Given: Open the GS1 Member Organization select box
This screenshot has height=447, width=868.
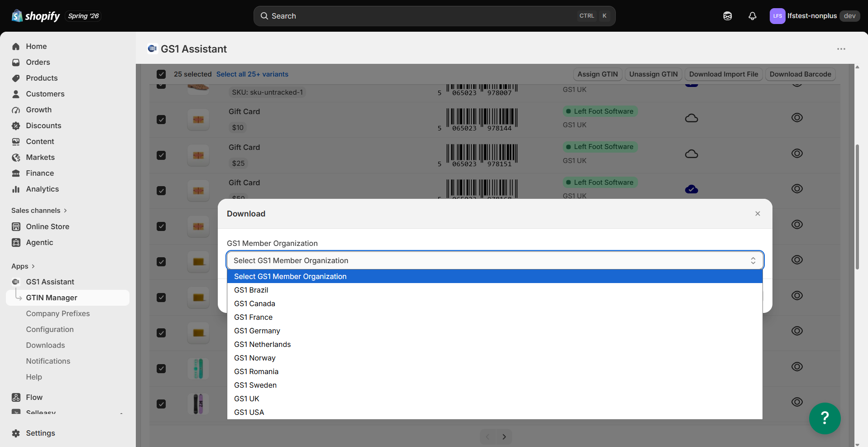Looking at the screenshot, I should pos(495,260).
